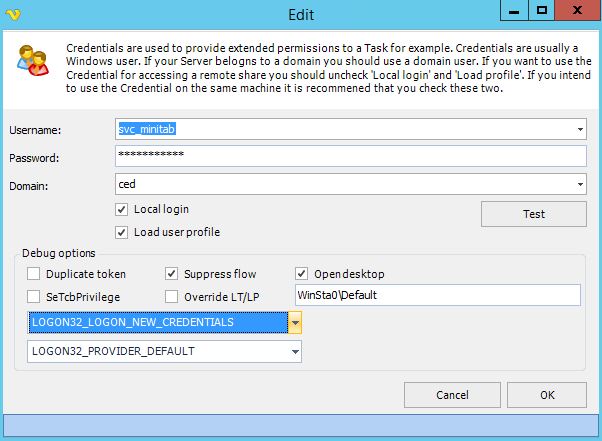Click into the Password field

[x=350, y=157]
